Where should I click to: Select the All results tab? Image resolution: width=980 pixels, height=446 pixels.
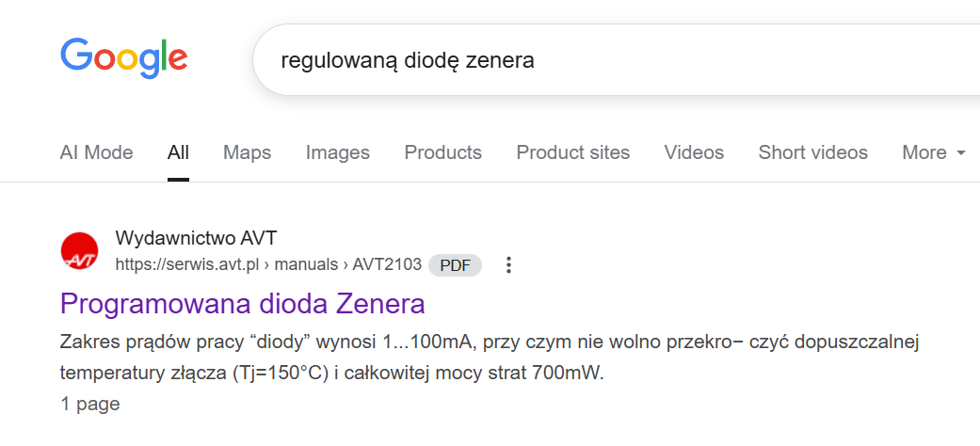[178, 152]
